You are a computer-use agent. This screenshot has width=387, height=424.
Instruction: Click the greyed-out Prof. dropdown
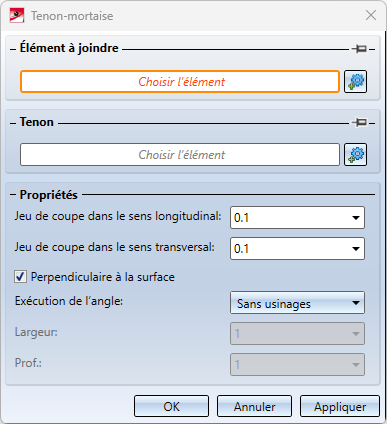(297, 365)
